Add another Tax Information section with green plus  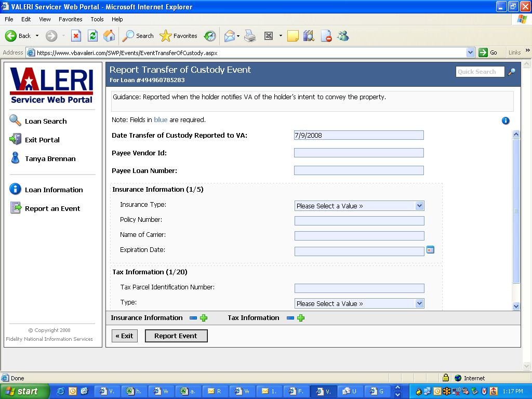(301, 318)
